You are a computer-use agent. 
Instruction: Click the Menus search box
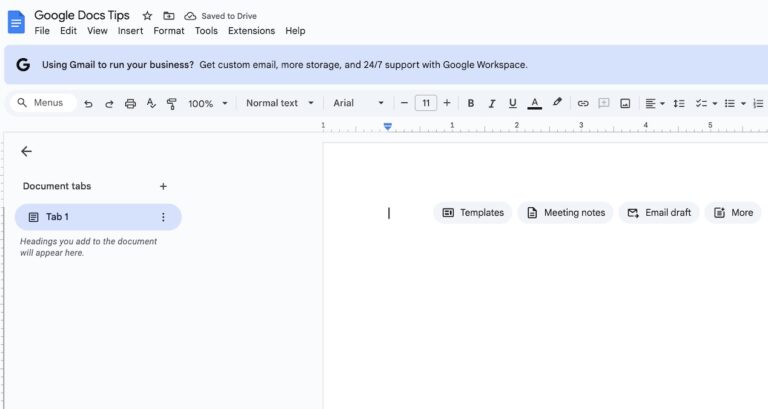pyautogui.click(x=43, y=103)
